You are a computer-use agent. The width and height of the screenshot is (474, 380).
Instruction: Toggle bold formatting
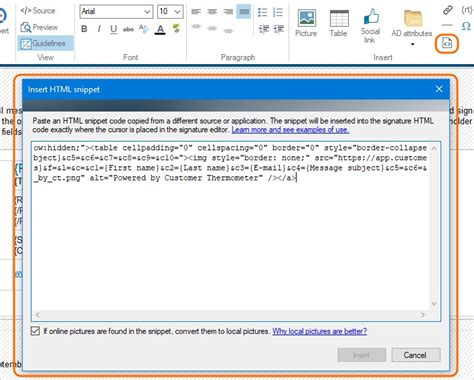(x=84, y=29)
